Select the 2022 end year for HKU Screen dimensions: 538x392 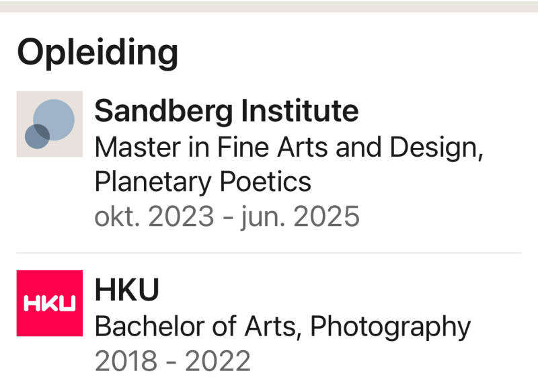(x=217, y=361)
